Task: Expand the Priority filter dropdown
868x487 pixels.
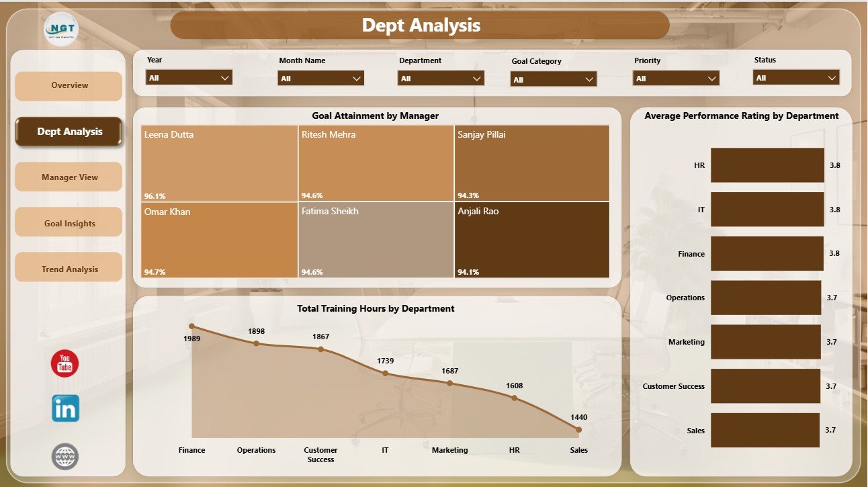Action: [676, 78]
